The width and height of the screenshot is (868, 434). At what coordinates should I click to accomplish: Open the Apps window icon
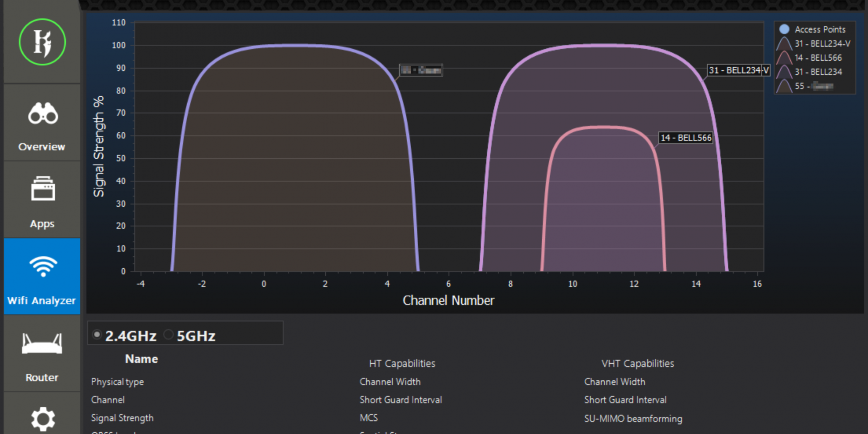point(43,189)
